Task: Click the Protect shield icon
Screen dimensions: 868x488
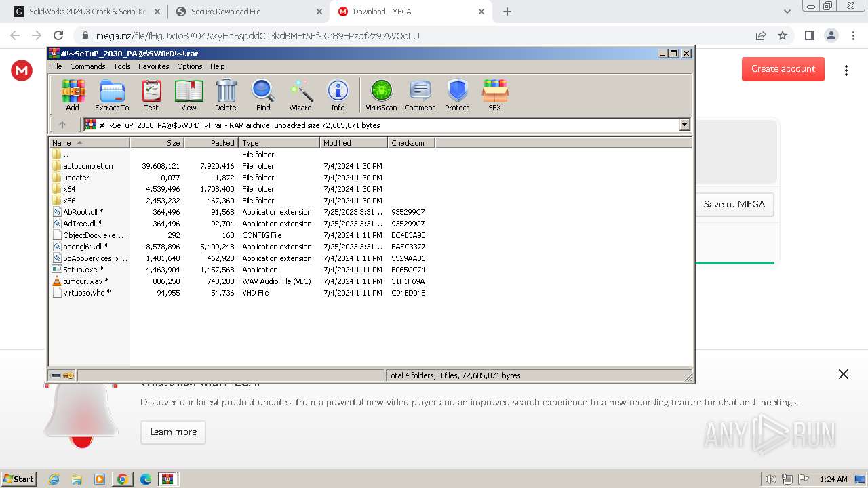Action: [x=457, y=95]
